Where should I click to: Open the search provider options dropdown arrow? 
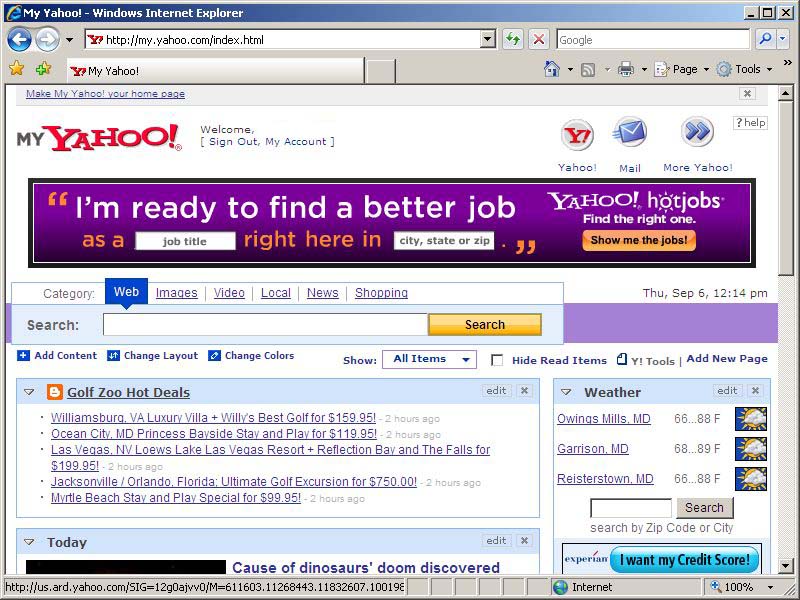(783, 39)
